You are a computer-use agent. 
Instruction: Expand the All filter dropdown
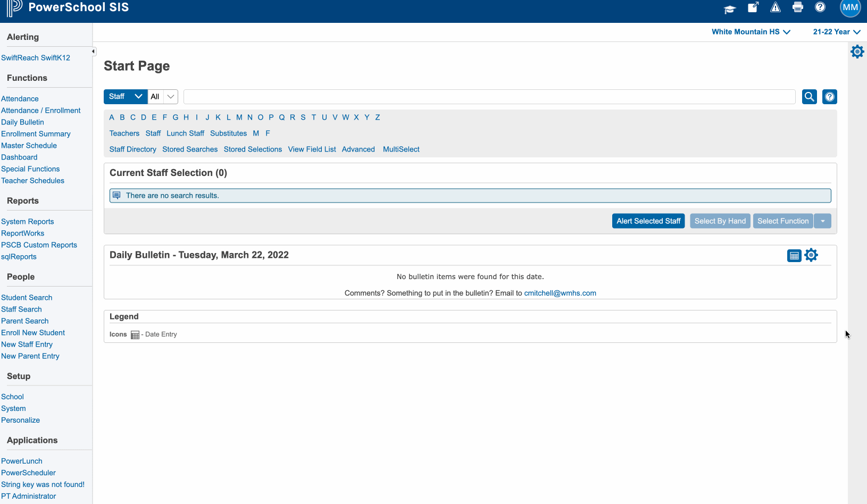pyautogui.click(x=163, y=96)
